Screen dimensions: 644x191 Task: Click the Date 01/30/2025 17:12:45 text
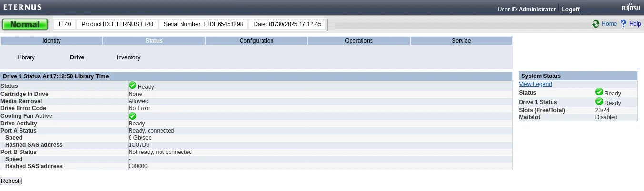287,24
